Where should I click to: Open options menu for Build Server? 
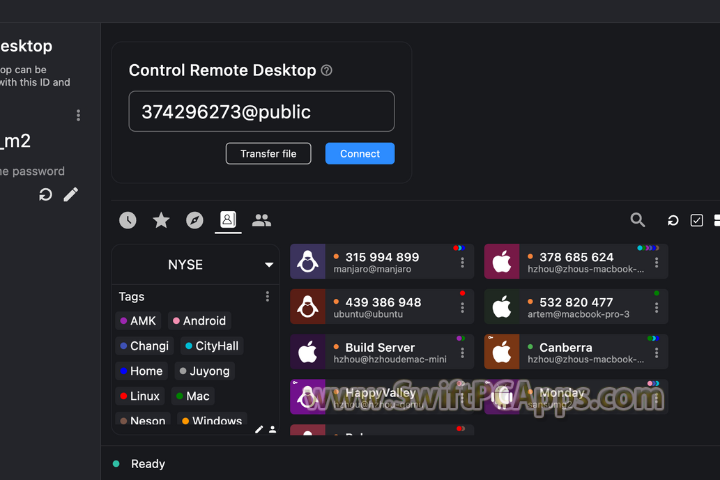462,352
